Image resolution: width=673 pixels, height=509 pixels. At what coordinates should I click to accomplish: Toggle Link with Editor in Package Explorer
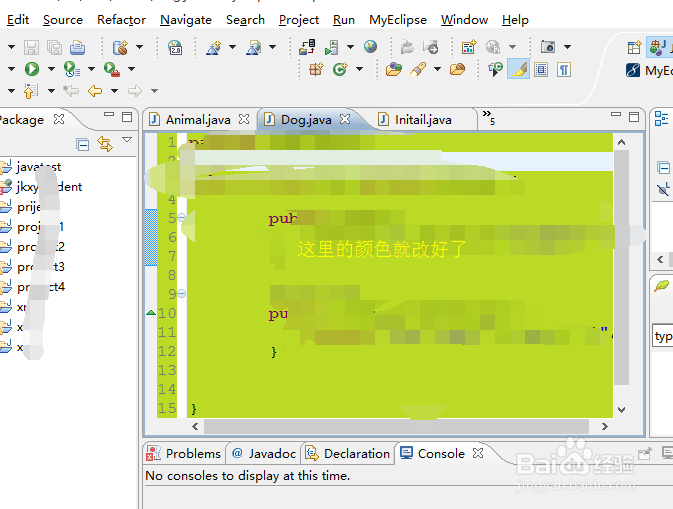point(105,144)
